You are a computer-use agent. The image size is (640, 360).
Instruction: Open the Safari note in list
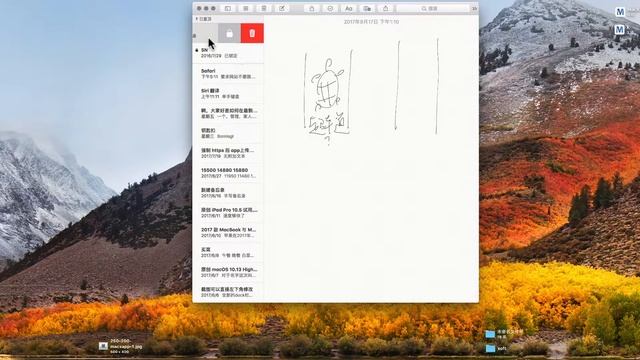(228, 73)
